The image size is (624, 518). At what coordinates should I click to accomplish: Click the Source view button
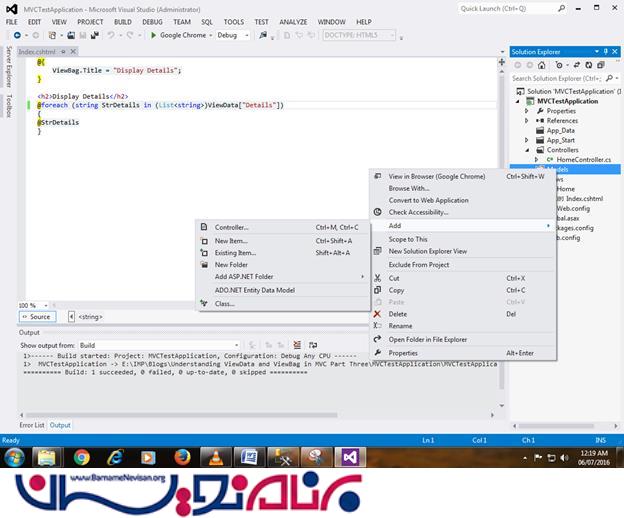click(x=36, y=317)
